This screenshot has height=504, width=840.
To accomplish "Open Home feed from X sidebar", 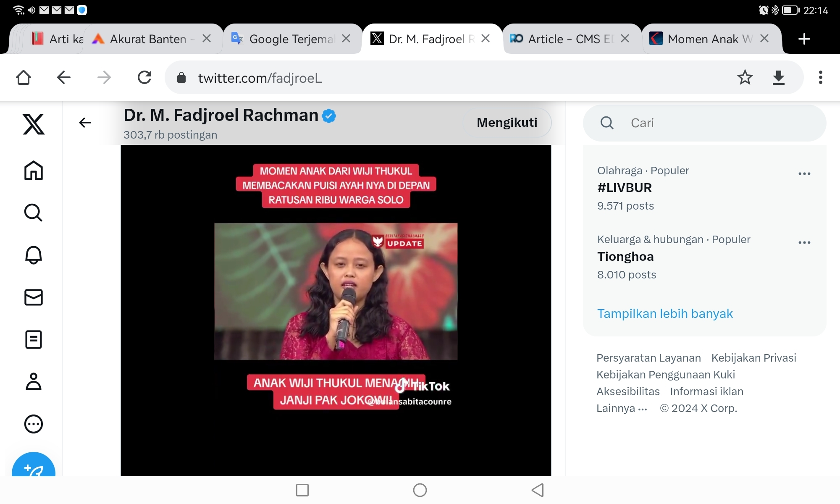I will [x=33, y=171].
